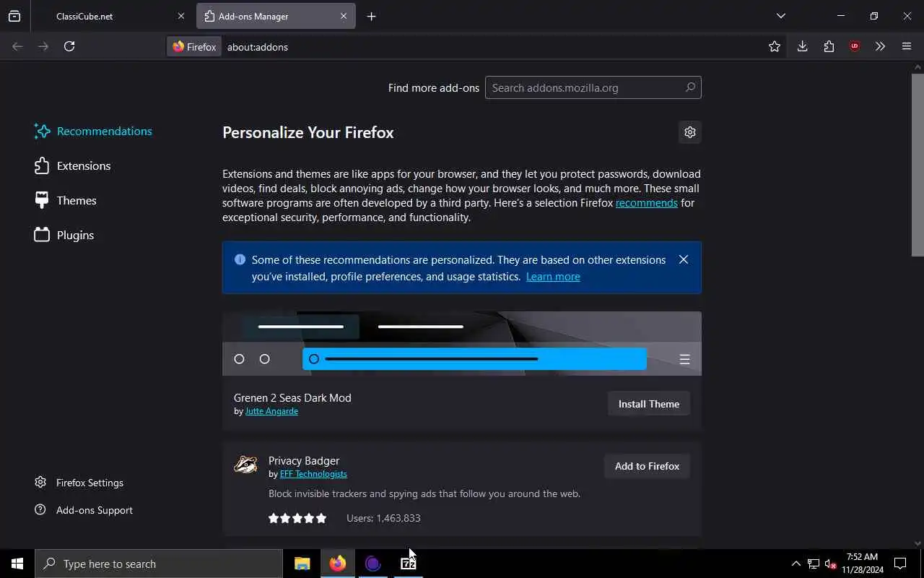Click Privacy Badger's five-star rating

click(x=297, y=518)
